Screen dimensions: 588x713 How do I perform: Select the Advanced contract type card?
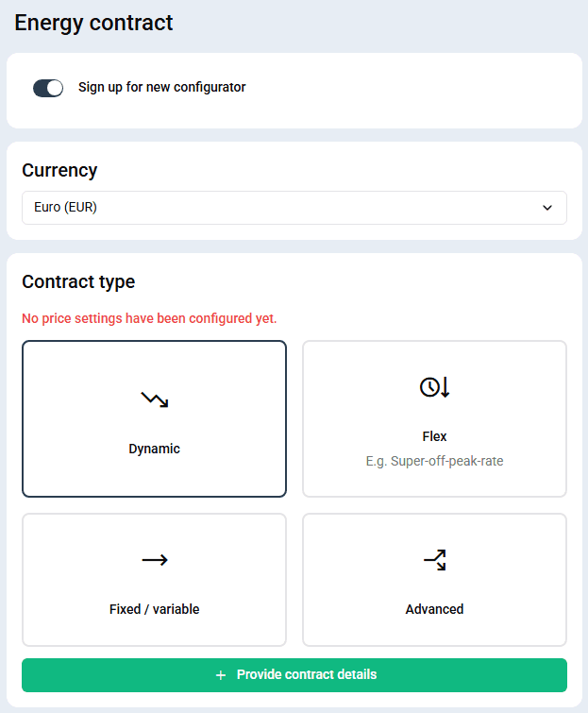(x=434, y=579)
